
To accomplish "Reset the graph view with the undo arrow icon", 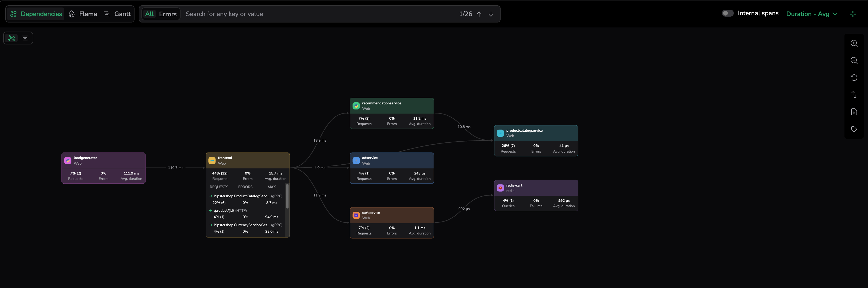I will pos(854,78).
